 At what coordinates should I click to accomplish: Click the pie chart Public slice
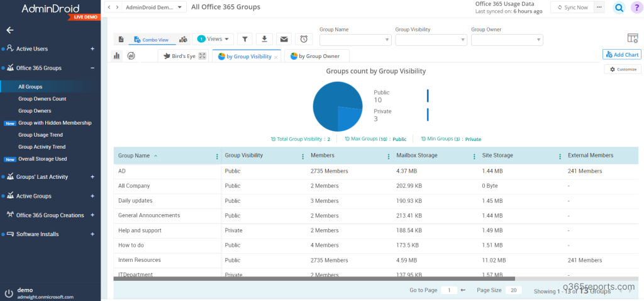[328, 99]
